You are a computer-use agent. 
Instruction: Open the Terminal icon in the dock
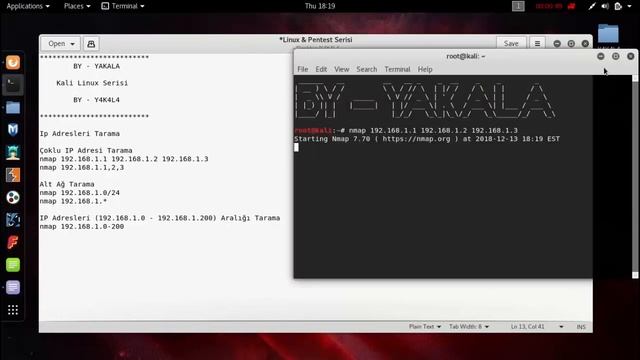pos(13,85)
